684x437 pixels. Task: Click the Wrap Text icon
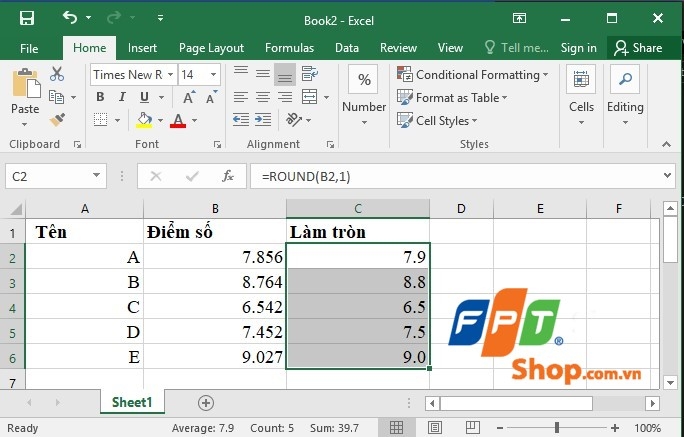(x=310, y=74)
